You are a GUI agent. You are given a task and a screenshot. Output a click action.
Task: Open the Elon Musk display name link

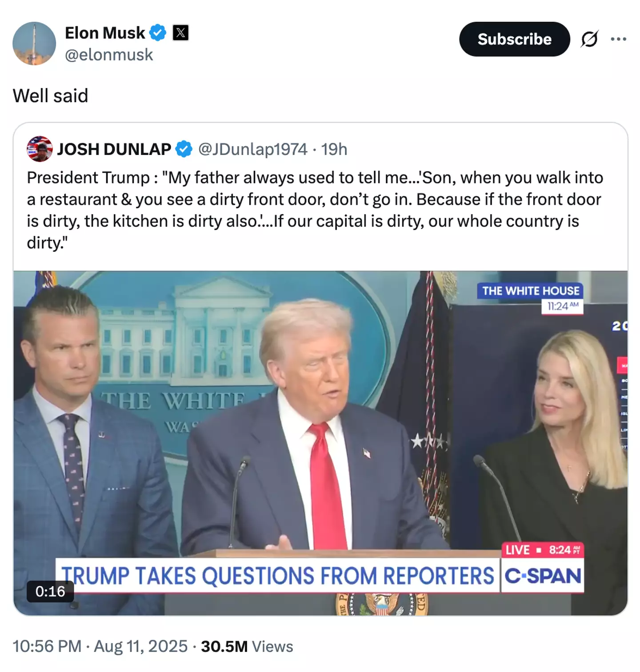105,33
